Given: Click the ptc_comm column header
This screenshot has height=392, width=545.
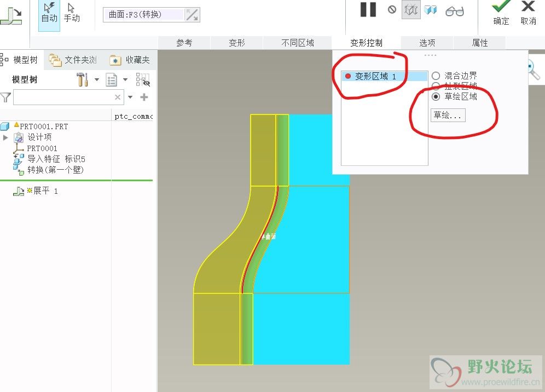Looking at the screenshot, I should (134, 116).
